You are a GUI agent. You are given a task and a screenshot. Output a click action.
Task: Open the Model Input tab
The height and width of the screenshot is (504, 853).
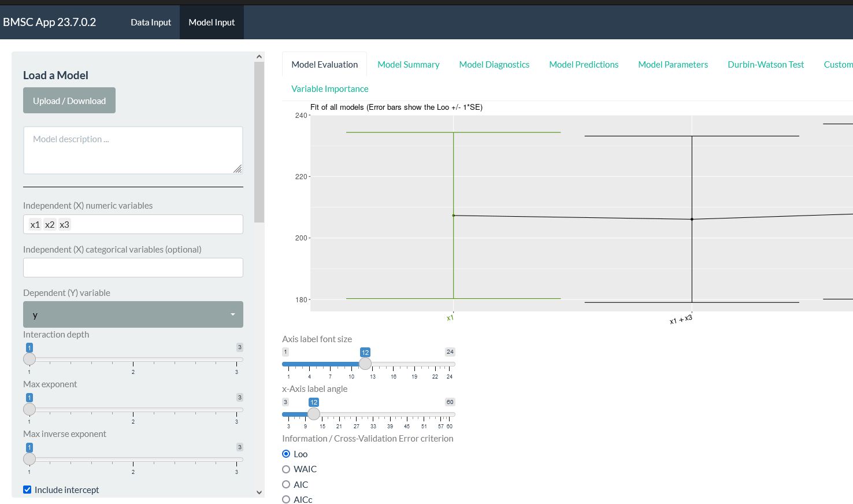click(212, 23)
